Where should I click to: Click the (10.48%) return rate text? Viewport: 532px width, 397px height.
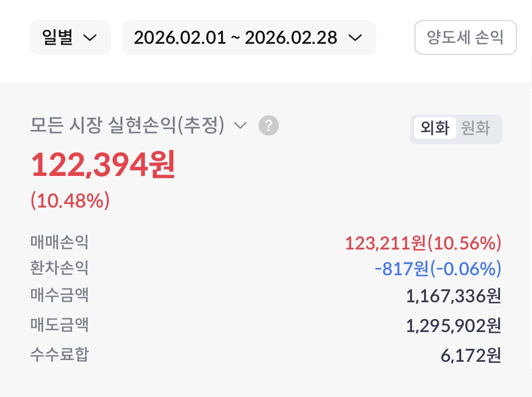tap(70, 201)
